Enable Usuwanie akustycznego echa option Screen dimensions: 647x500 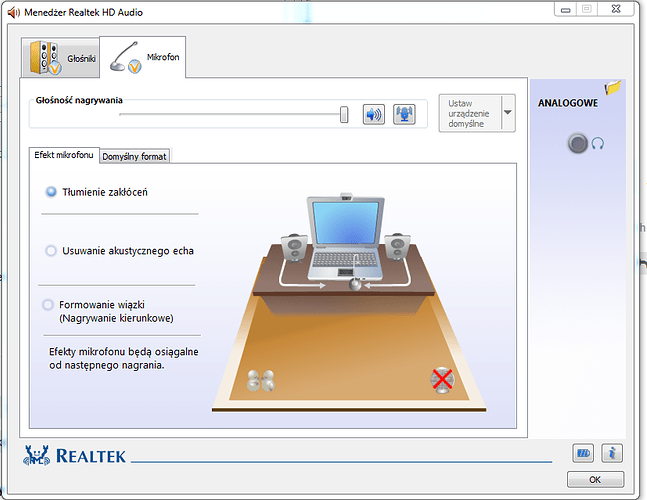click(x=51, y=251)
